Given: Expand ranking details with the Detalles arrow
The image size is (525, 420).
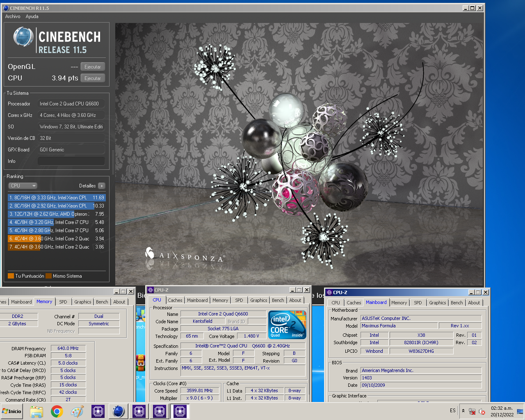Looking at the screenshot, I should click(102, 186).
